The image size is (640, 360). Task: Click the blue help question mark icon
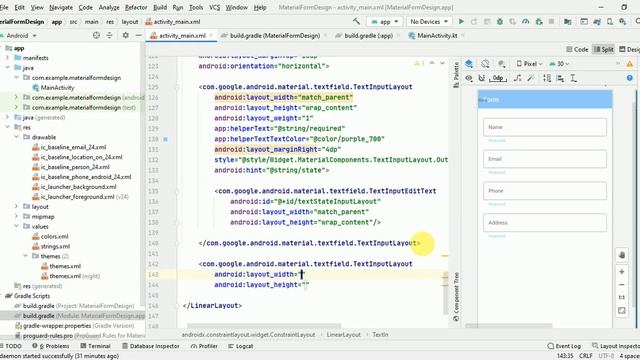click(x=630, y=78)
